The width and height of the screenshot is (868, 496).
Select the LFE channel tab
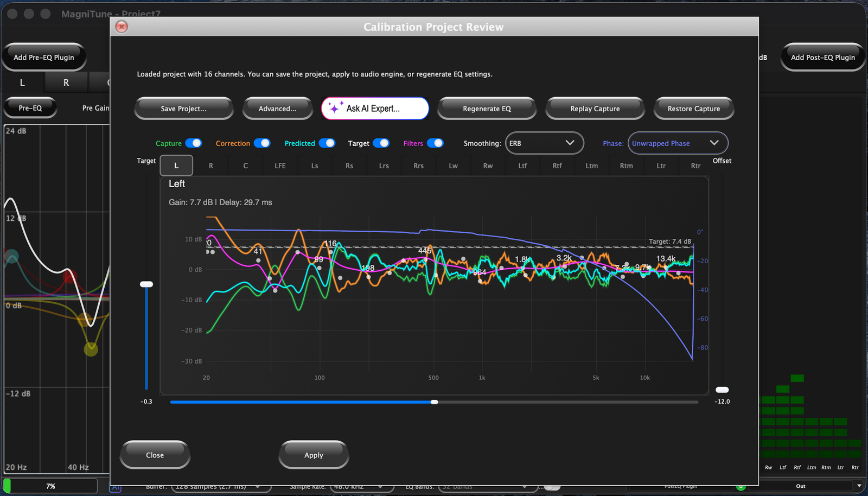[x=279, y=166]
